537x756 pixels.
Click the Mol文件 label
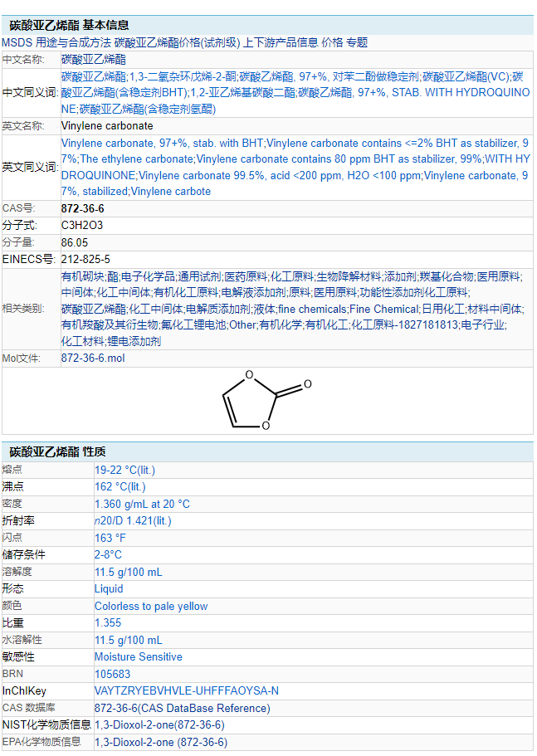point(22,358)
